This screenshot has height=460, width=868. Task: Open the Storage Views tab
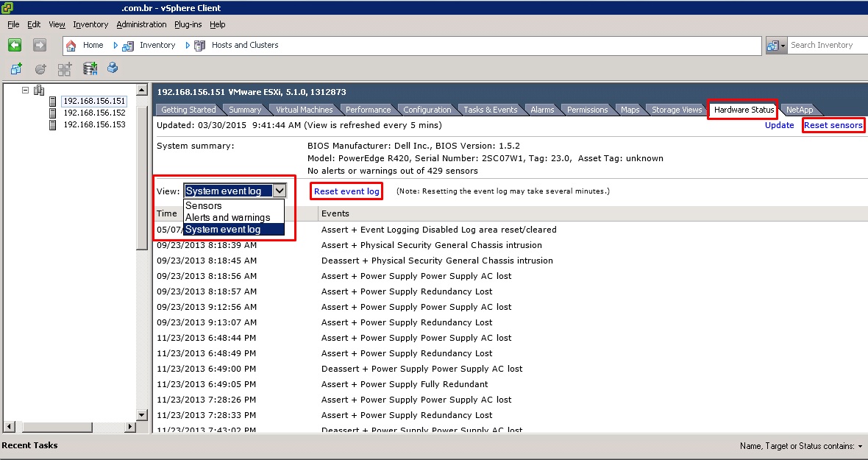(676, 110)
